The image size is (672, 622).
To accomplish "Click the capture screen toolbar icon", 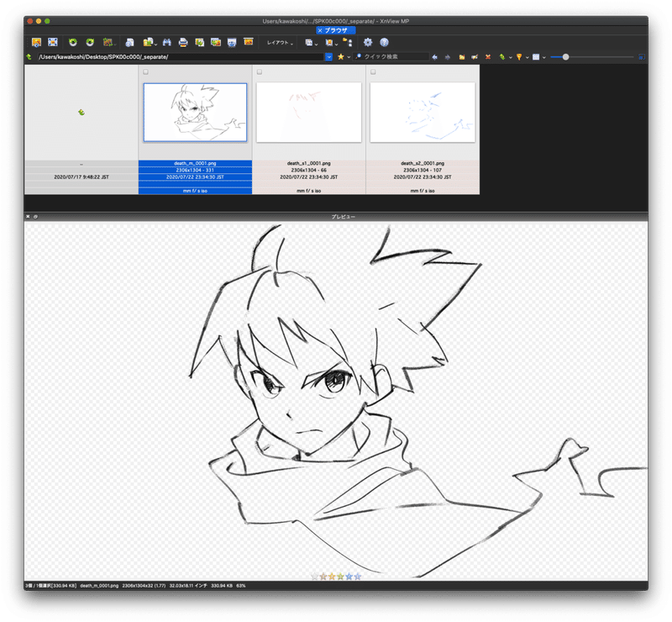I will [199, 42].
